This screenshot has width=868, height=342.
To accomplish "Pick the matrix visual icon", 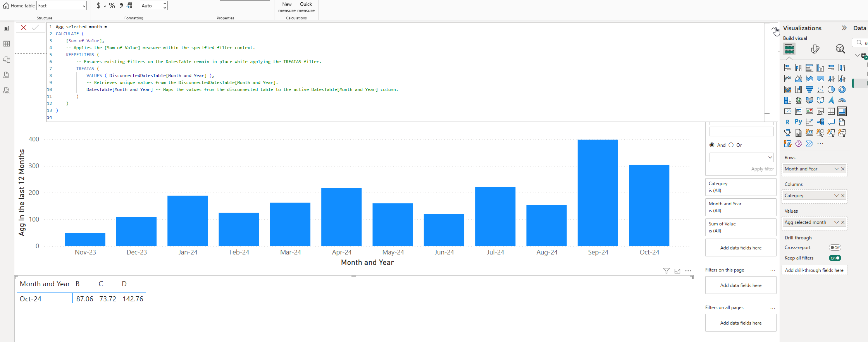I will tap(842, 111).
